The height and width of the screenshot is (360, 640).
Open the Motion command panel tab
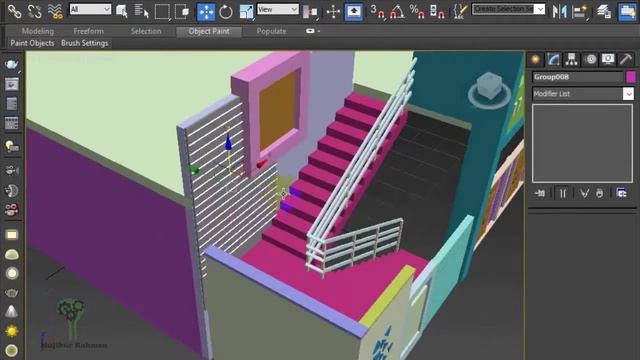click(590, 60)
